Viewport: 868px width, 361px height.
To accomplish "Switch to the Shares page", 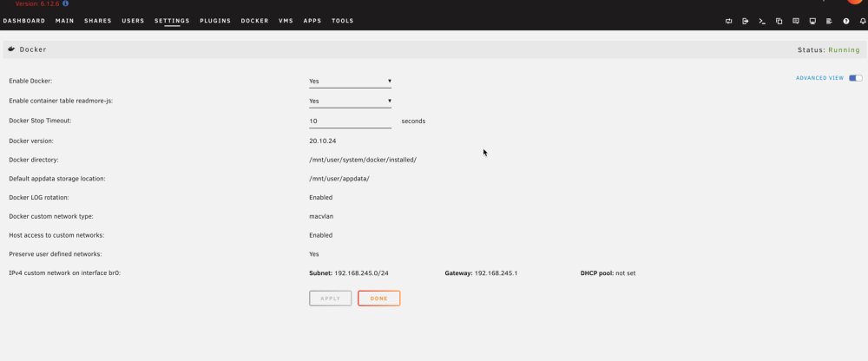I will (98, 21).
